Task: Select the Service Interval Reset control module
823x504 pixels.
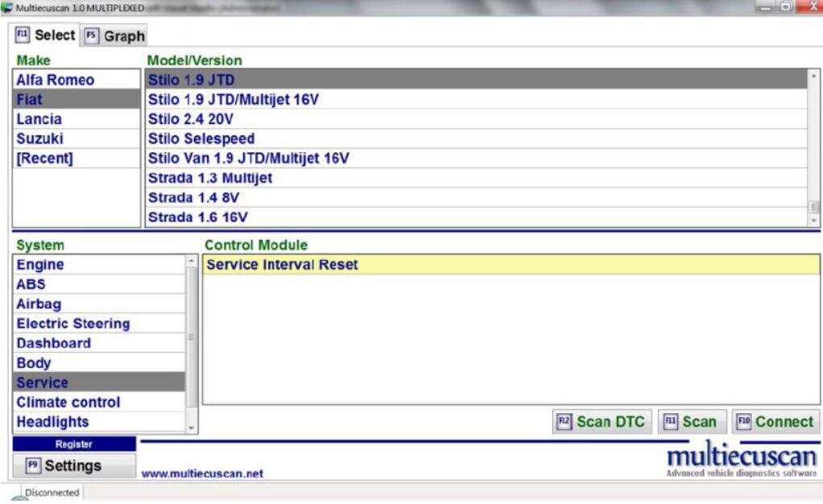Action: pos(511,265)
